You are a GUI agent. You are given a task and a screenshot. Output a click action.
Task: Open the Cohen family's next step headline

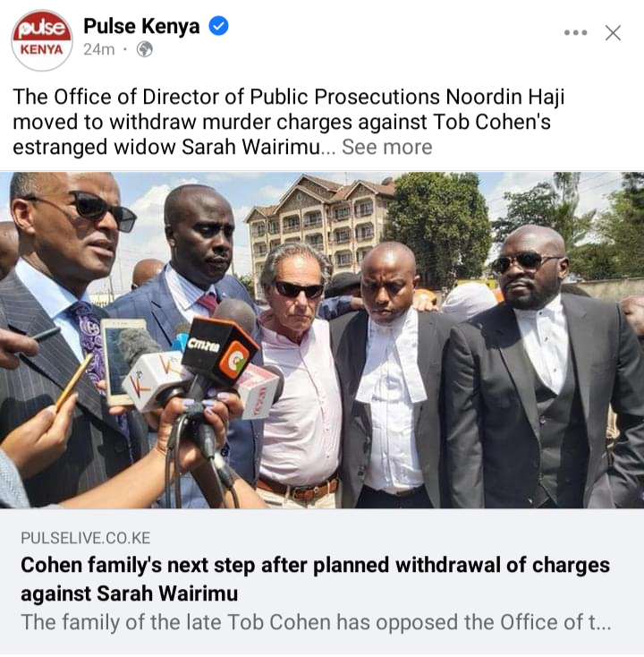pos(315,579)
